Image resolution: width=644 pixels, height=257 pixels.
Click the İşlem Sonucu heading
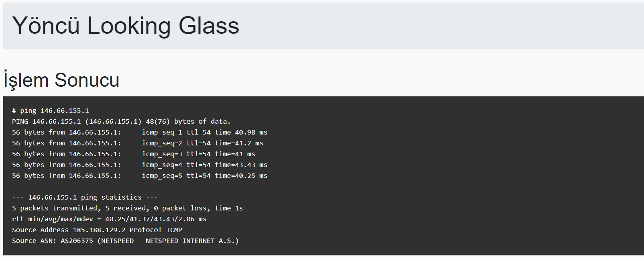(x=61, y=80)
